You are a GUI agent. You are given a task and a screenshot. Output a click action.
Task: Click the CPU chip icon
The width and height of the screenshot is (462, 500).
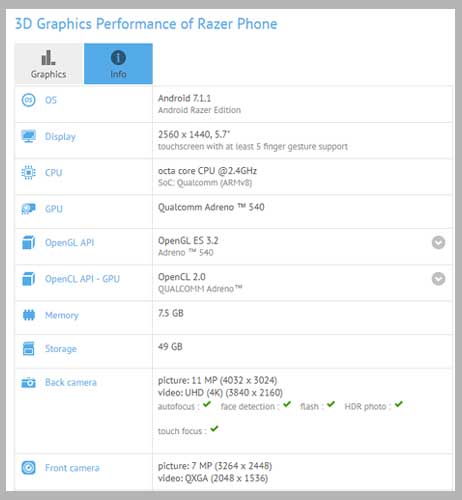click(28, 172)
